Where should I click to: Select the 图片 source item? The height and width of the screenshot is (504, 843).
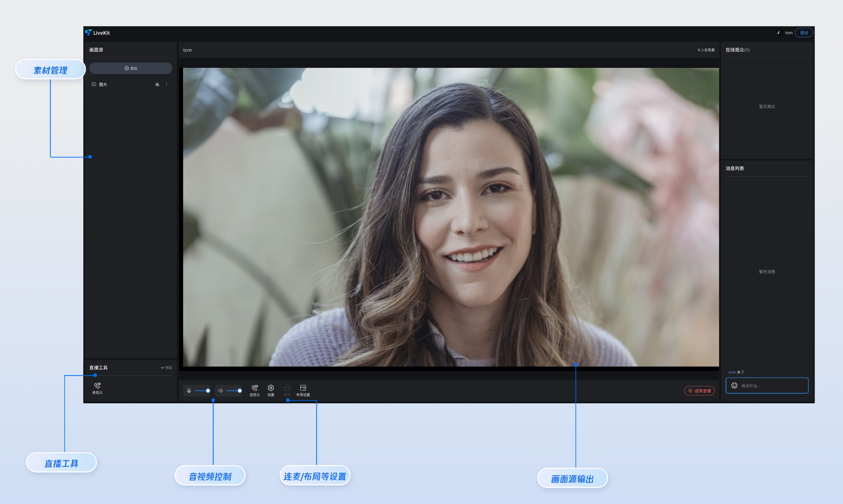[103, 85]
